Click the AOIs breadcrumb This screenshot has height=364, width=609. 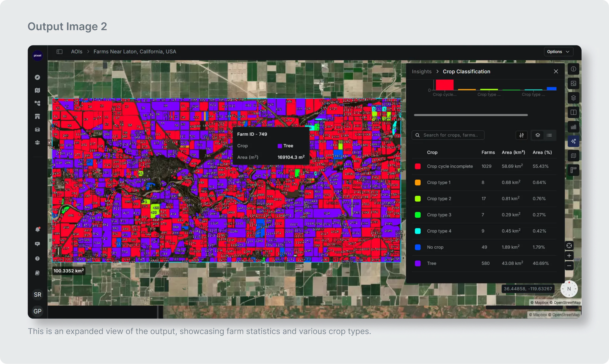76,52
